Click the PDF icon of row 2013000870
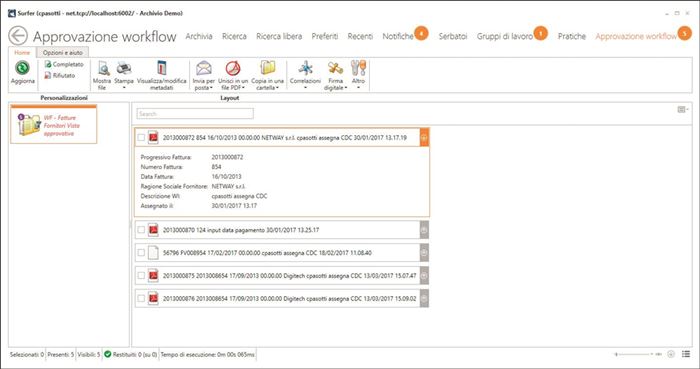The image size is (700, 369). point(153,230)
